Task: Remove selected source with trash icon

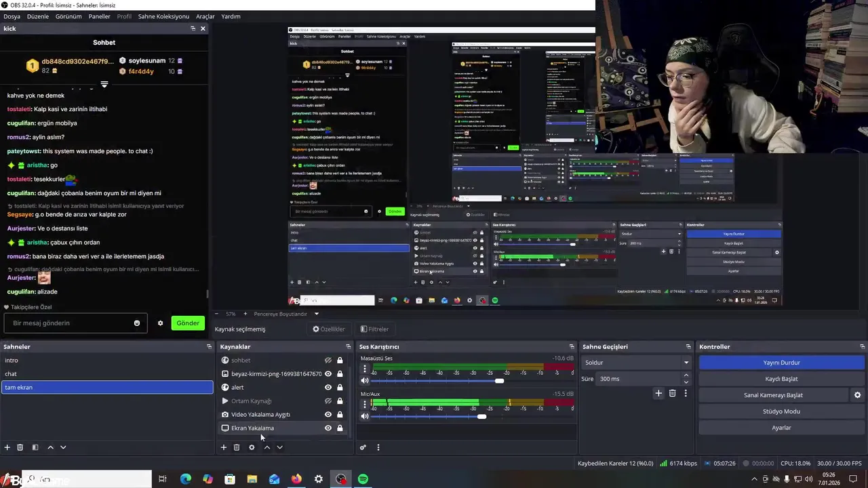Action: pos(237,447)
